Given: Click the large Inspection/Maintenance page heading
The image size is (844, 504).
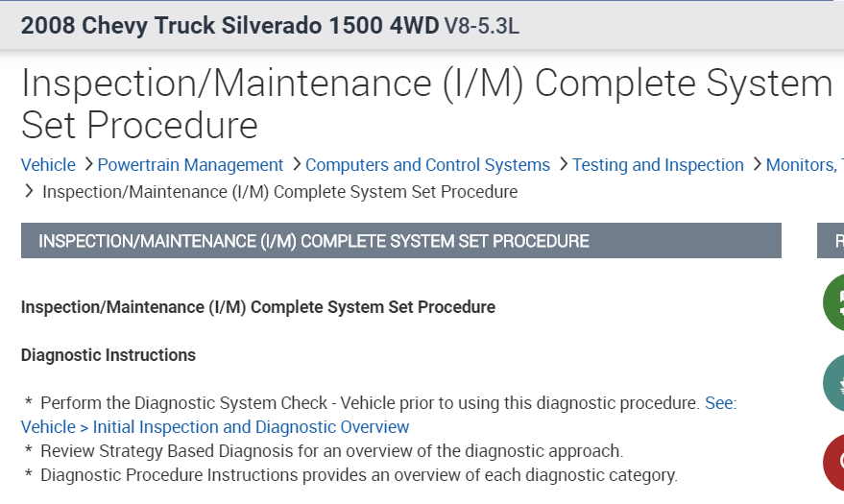Looking at the screenshot, I should click(x=426, y=104).
